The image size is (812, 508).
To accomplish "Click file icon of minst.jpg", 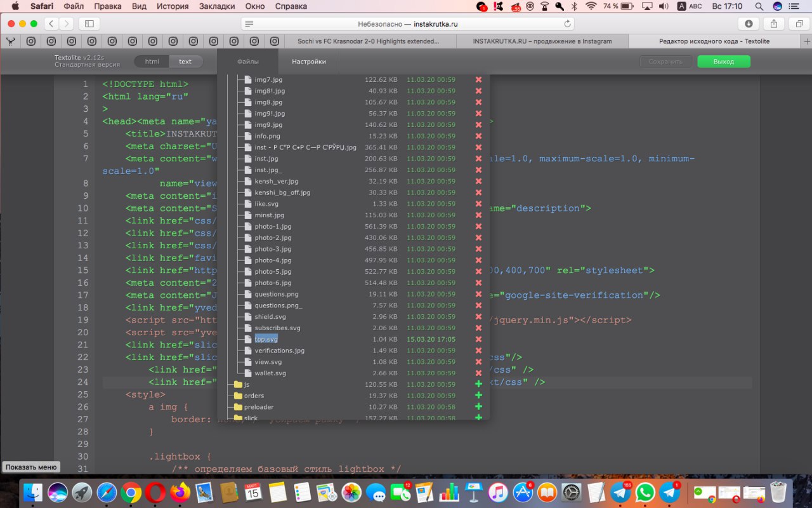I will click(249, 215).
